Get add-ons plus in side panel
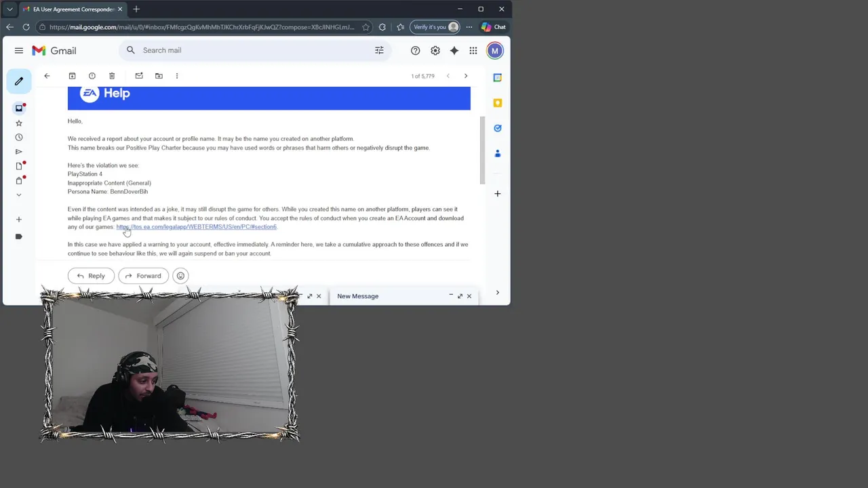 [498, 194]
